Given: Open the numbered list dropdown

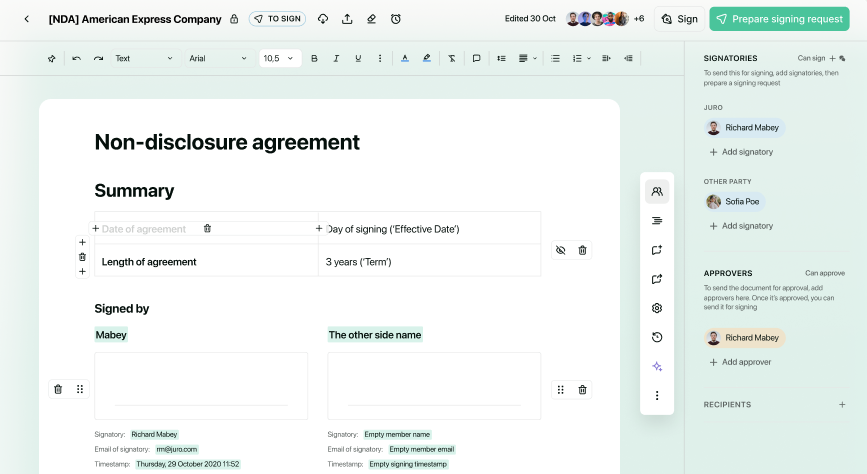Looking at the screenshot, I should coord(582,59).
